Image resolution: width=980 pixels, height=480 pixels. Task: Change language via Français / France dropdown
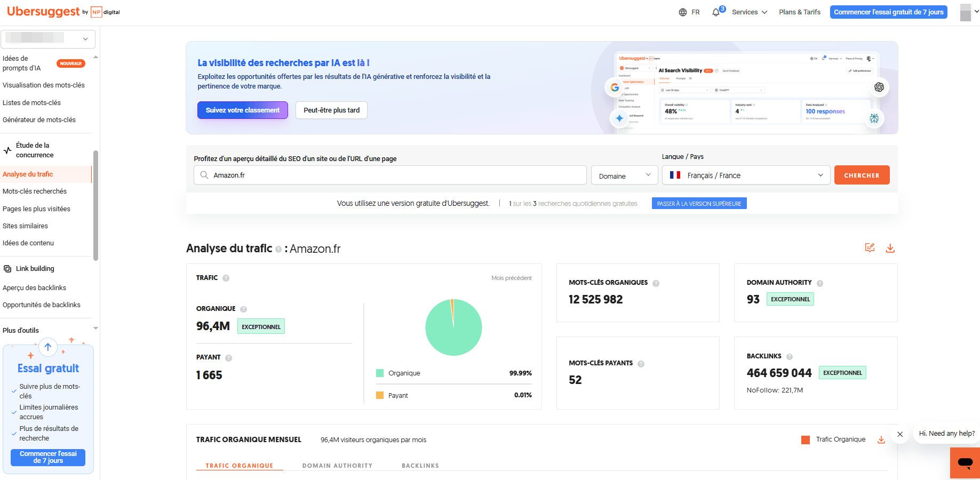(745, 175)
